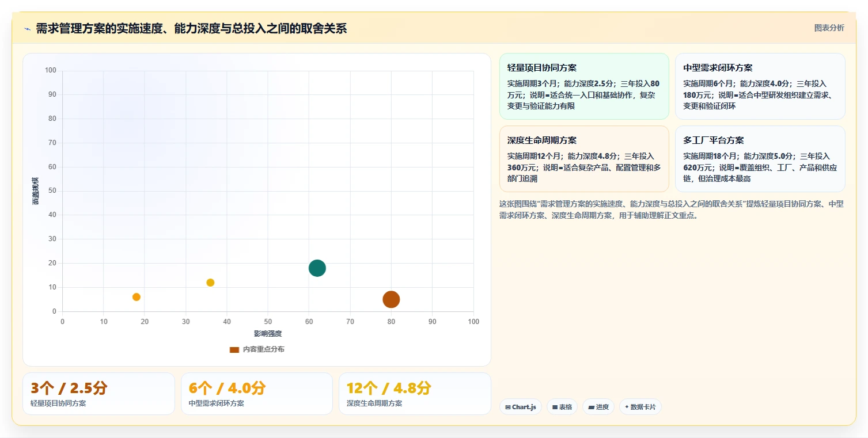Open the 中型需求闭环方案 card

tap(760, 86)
